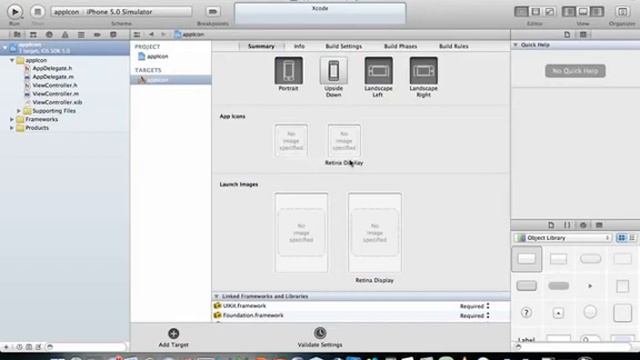This screenshot has width=640, height=360.
Task: Show the File inspector in utilities
Action: [x=567, y=35]
